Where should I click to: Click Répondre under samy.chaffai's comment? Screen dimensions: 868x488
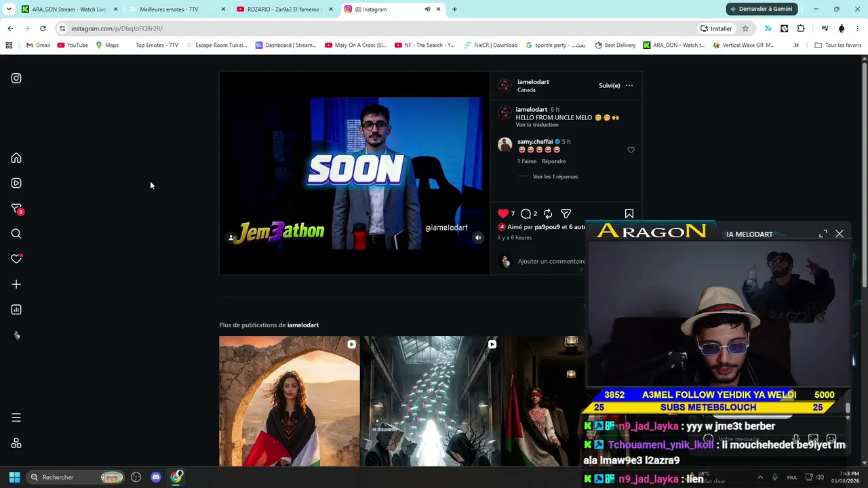(x=554, y=161)
